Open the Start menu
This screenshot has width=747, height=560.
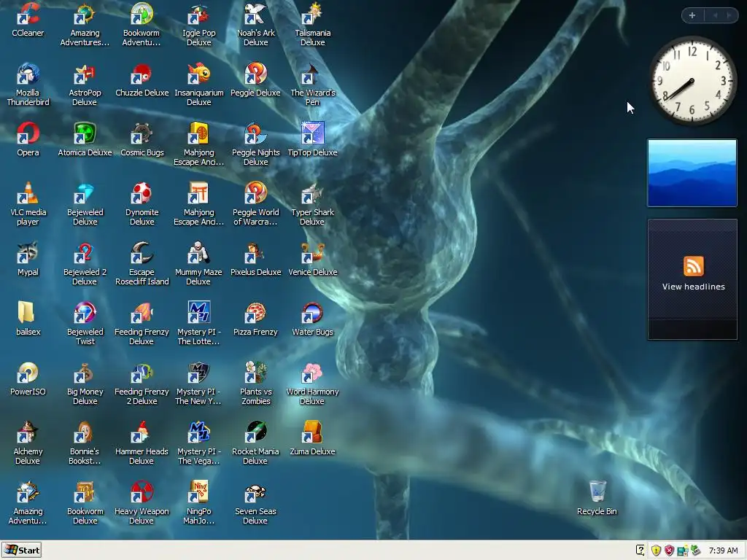coord(21,550)
